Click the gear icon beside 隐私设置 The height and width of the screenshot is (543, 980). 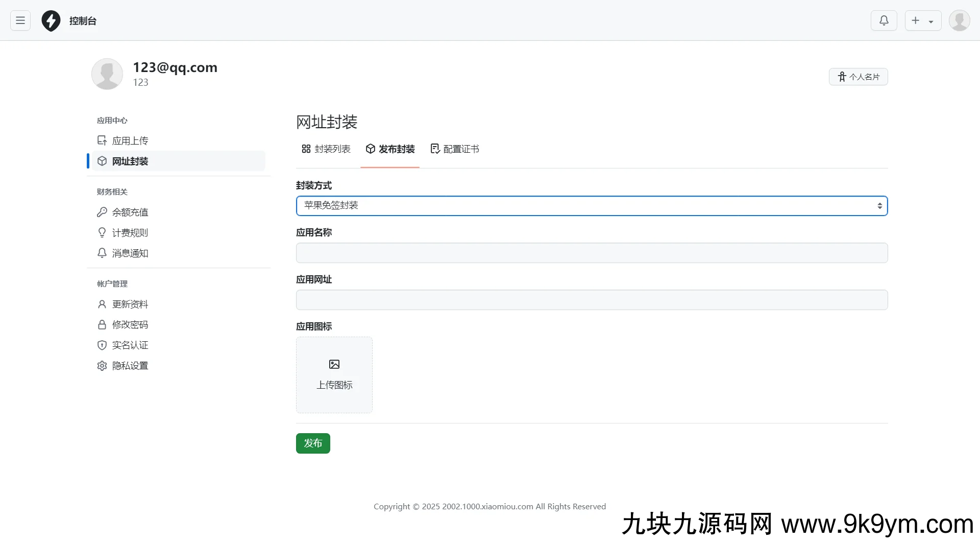(102, 366)
